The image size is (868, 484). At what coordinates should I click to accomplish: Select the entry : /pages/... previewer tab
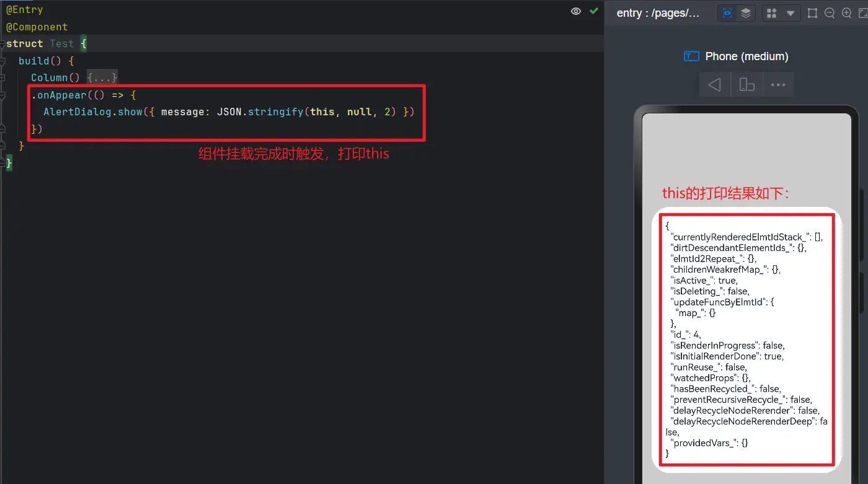click(658, 13)
